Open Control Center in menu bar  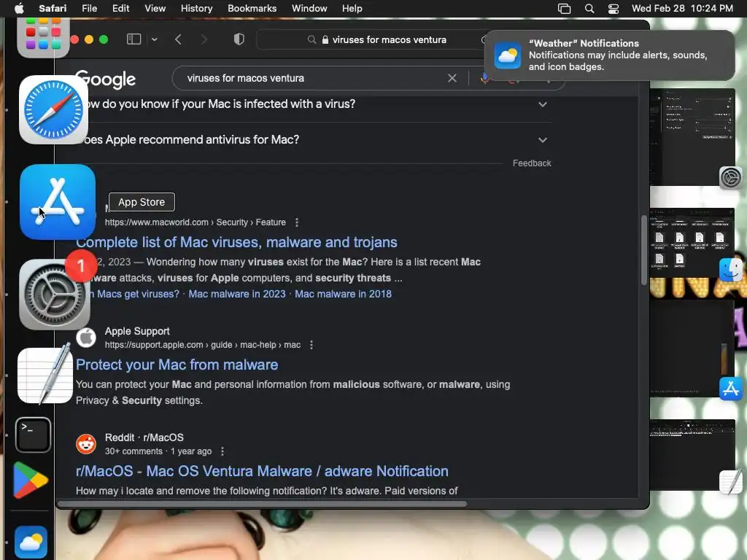tap(614, 9)
